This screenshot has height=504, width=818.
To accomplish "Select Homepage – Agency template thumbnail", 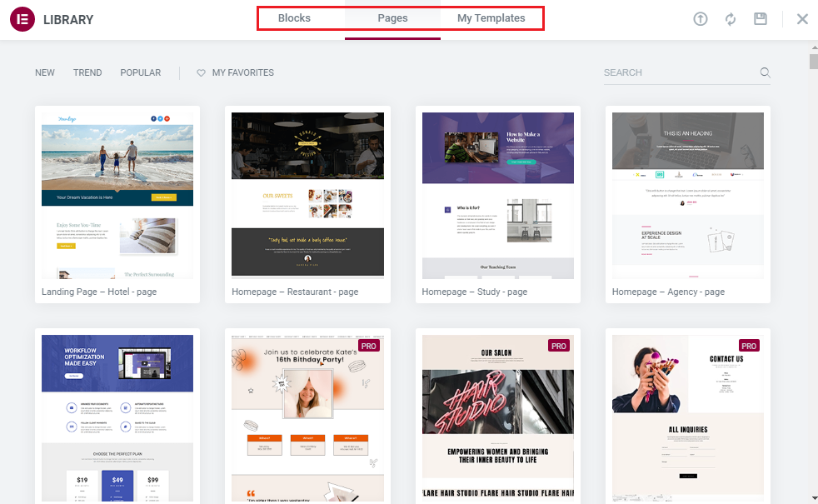I will [687, 196].
